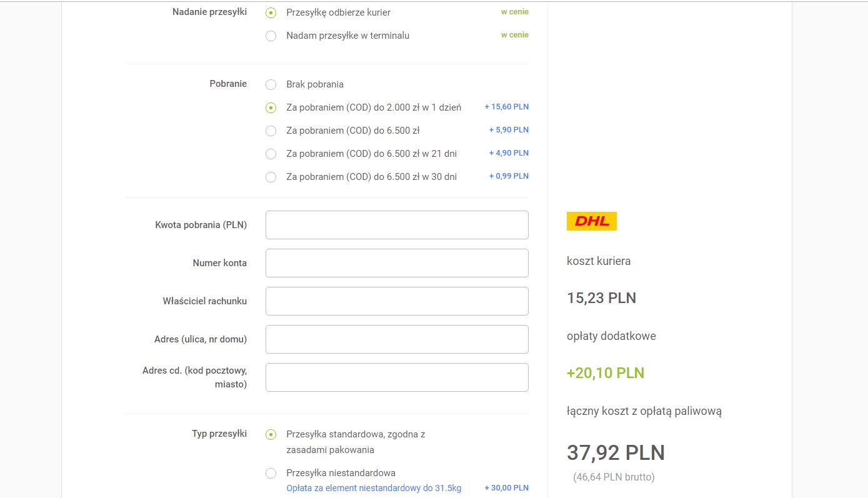Click into the "Właściciel rachunku" field

coord(397,301)
